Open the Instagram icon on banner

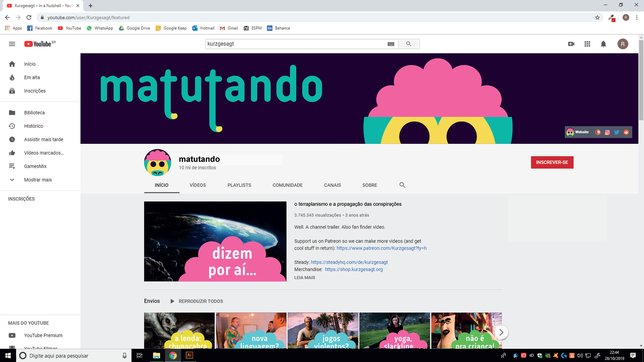click(x=607, y=132)
